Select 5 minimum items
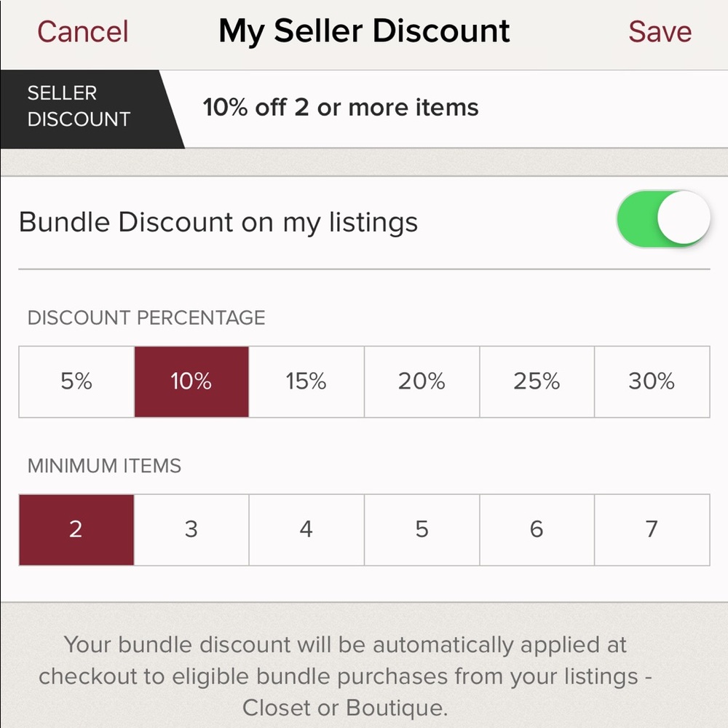This screenshot has width=728, height=728. [x=422, y=529]
